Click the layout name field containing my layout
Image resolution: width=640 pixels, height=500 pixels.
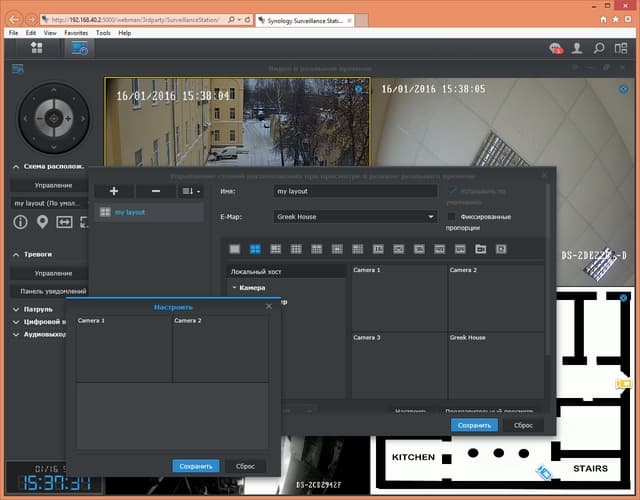[x=355, y=190]
